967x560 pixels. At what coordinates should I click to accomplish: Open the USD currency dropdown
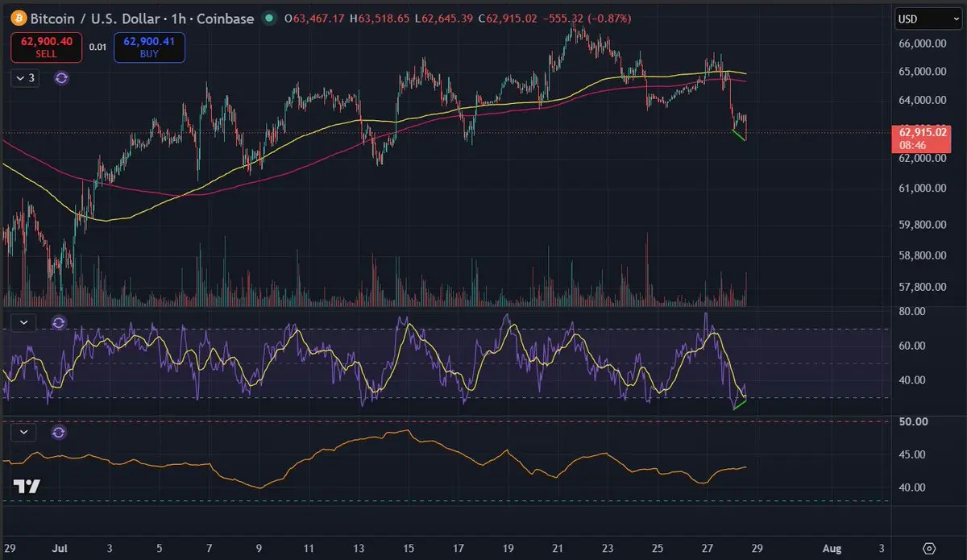pos(927,18)
